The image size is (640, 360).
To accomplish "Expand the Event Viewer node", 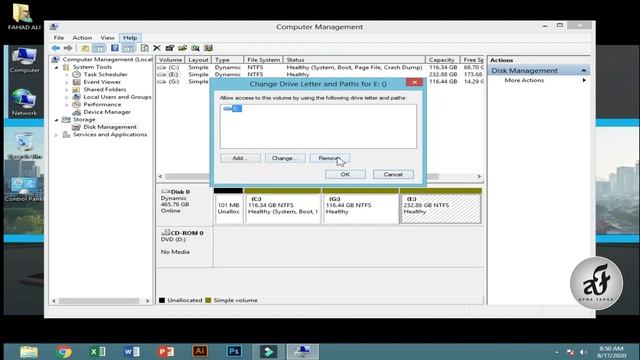I will (x=67, y=82).
